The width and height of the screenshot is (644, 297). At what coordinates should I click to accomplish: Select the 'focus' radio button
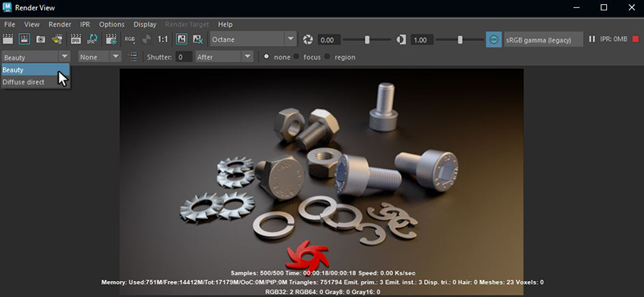[x=296, y=56]
